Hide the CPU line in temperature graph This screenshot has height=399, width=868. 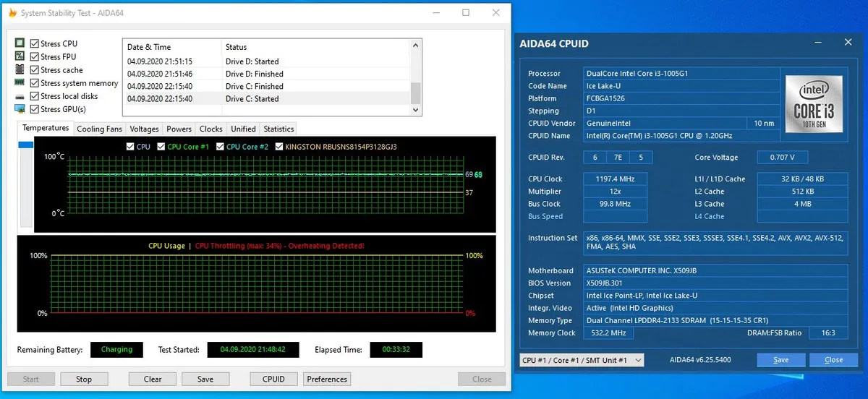[130, 147]
